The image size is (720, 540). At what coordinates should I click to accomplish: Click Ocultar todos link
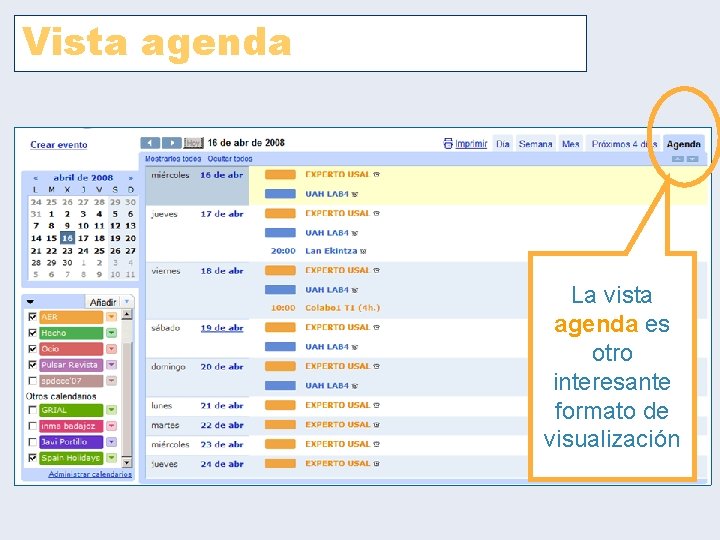pyautogui.click(x=230, y=159)
